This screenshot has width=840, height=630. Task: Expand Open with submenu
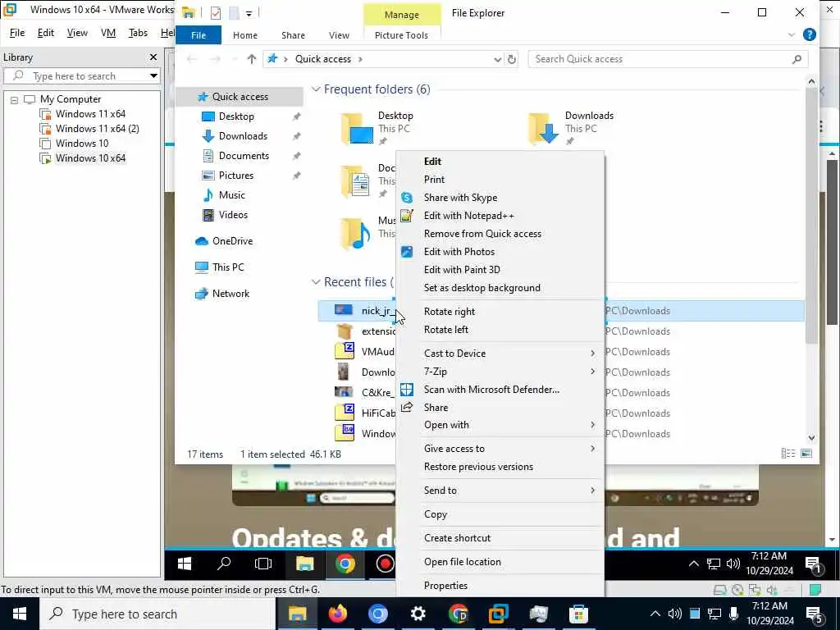[x=592, y=425]
